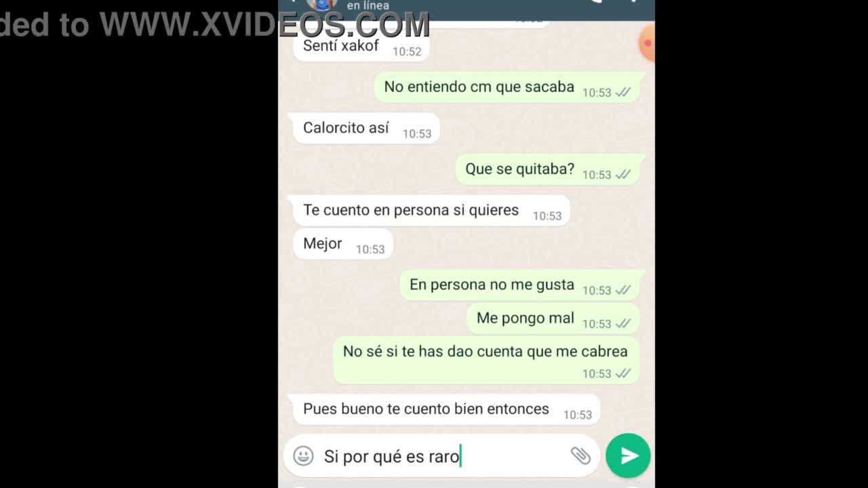Tap the paperclip attachment icon
Image resolution: width=868 pixels, height=488 pixels.
pos(580,455)
